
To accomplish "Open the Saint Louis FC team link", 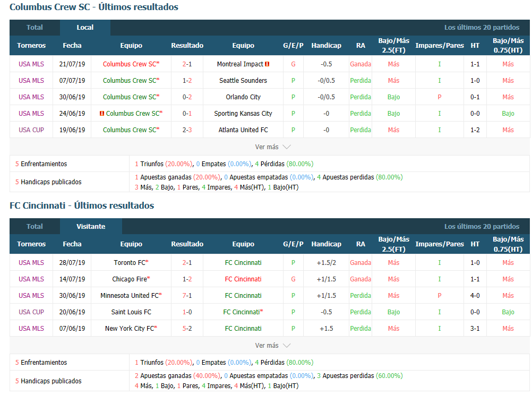I will tap(131, 312).
